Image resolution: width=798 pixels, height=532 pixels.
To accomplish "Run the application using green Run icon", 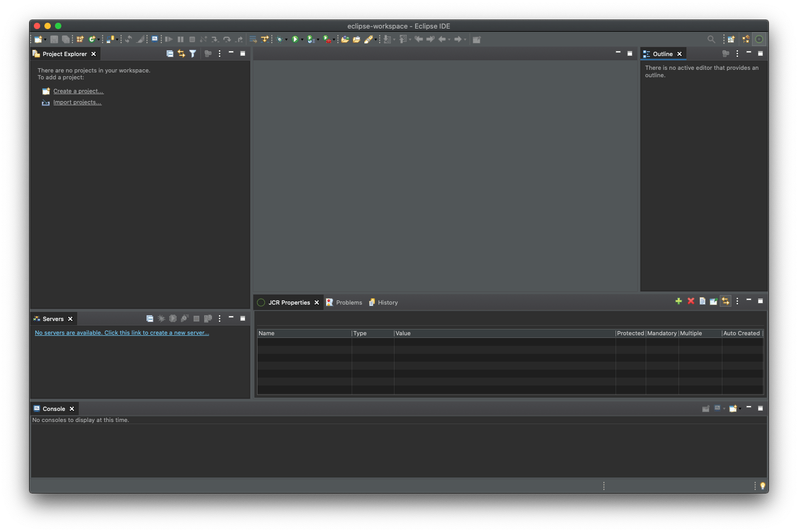I will (296, 39).
